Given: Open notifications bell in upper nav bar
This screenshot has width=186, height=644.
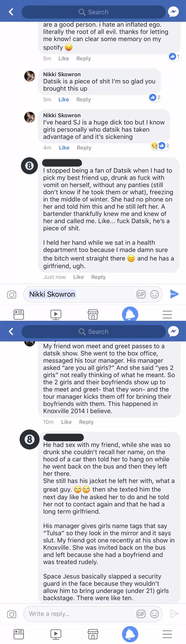Looking at the screenshot, I should [130, 314].
